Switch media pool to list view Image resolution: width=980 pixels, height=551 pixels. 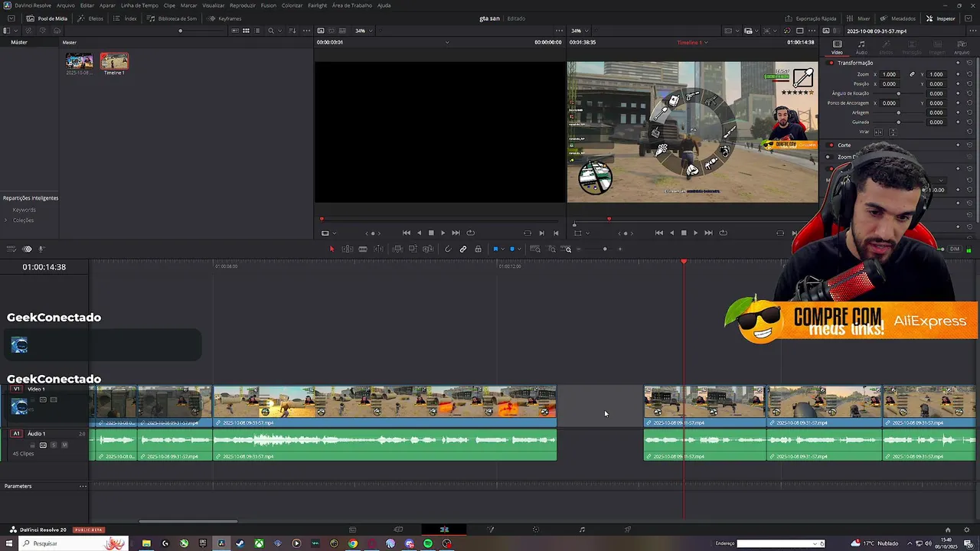(257, 31)
